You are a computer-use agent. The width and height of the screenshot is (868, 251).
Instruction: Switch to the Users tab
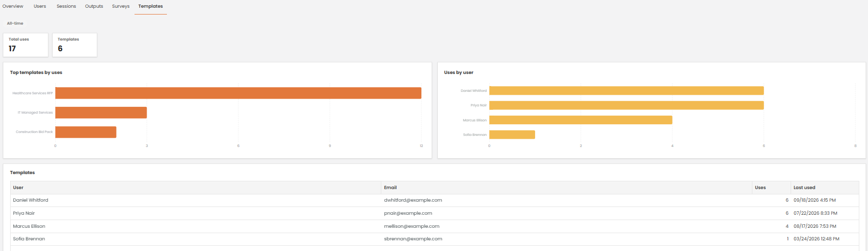pos(40,6)
